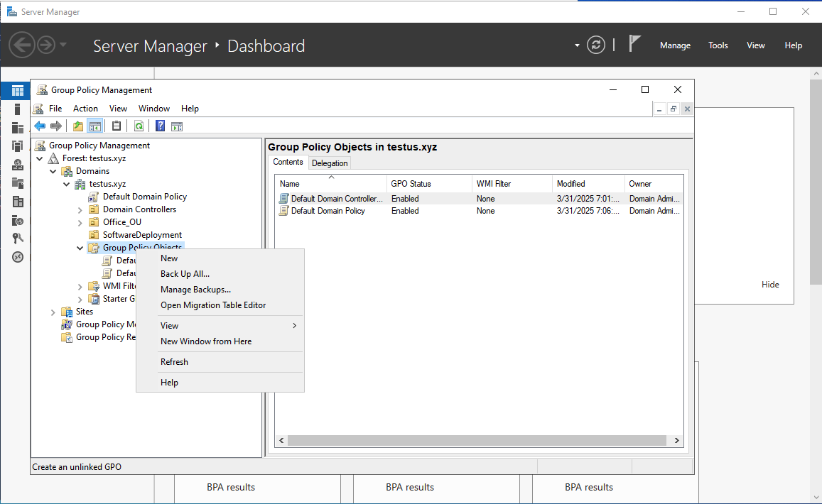Viewport: 822px width, 504px height.
Task: Choose New from the context menu
Action: tap(169, 258)
